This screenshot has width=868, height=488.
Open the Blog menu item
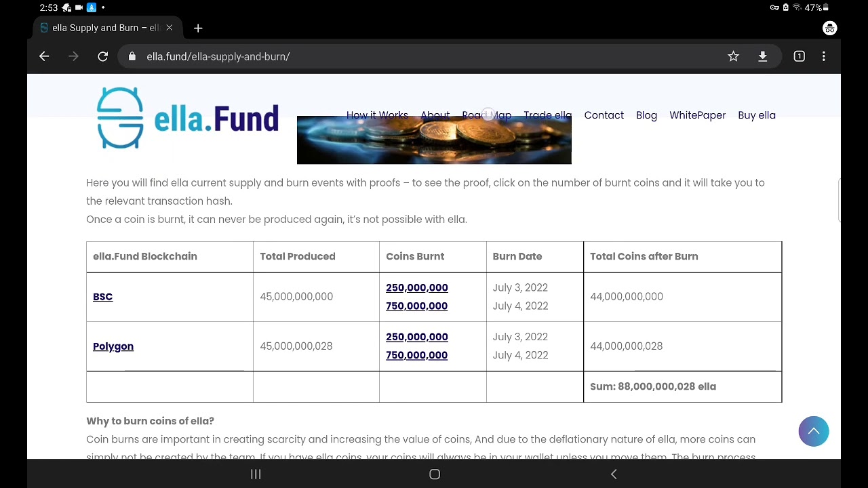[647, 115]
